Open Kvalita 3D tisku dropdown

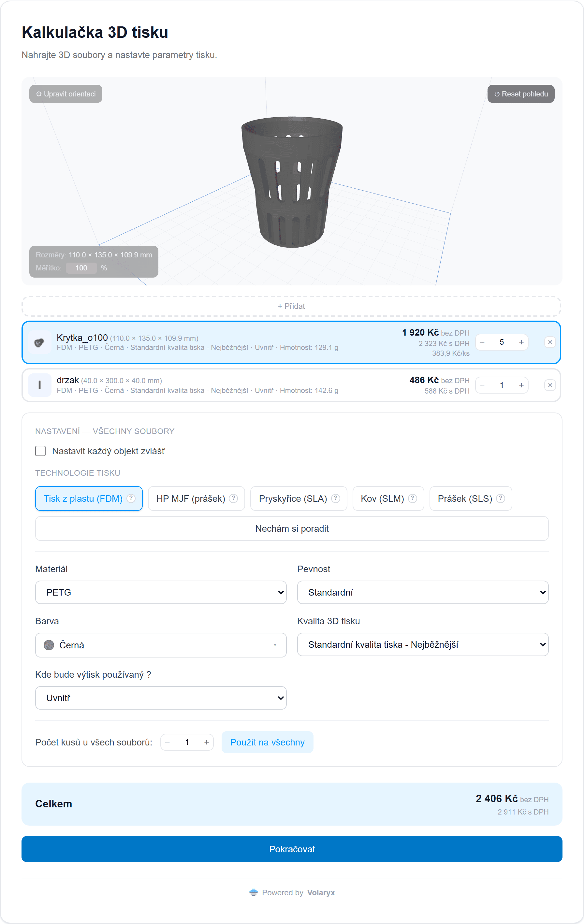pos(423,645)
